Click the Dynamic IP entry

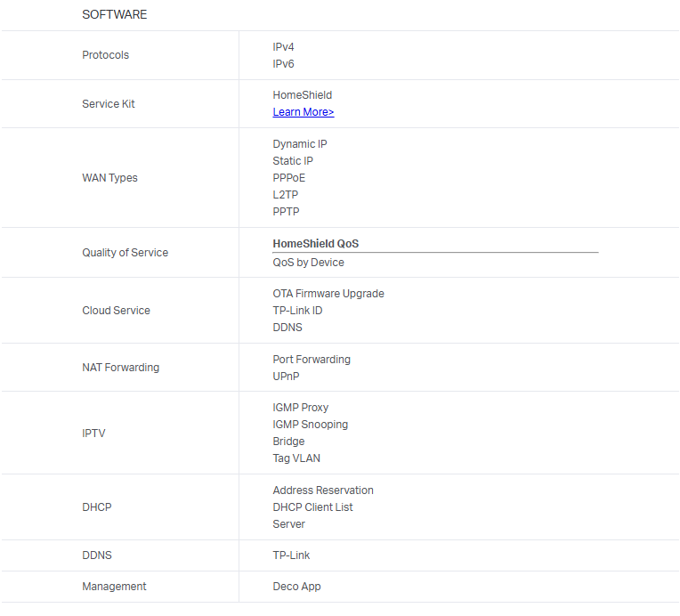[300, 144]
